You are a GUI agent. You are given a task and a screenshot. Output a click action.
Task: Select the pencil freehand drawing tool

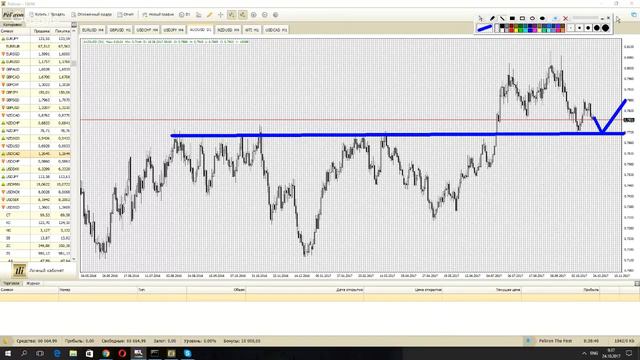coord(492,18)
